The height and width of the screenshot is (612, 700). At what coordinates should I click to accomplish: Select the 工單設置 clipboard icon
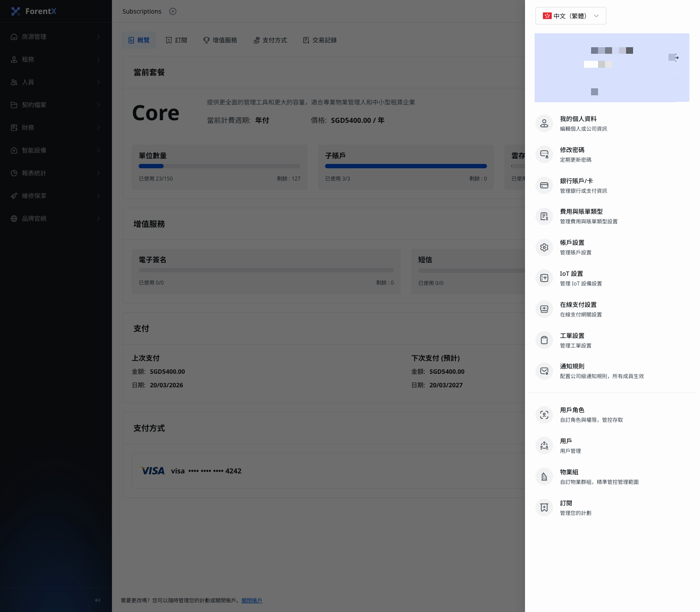pyautogui.click(x=544, y=340)
